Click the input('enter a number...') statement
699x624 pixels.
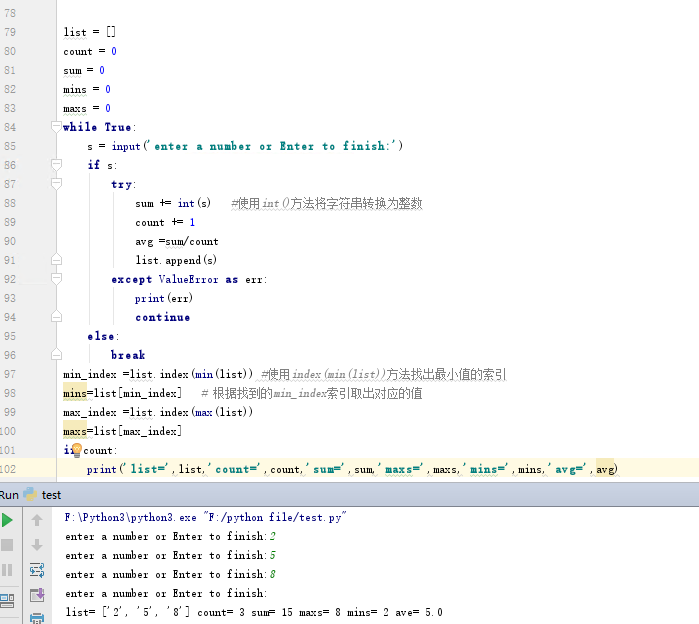click(x=245, y=146)
